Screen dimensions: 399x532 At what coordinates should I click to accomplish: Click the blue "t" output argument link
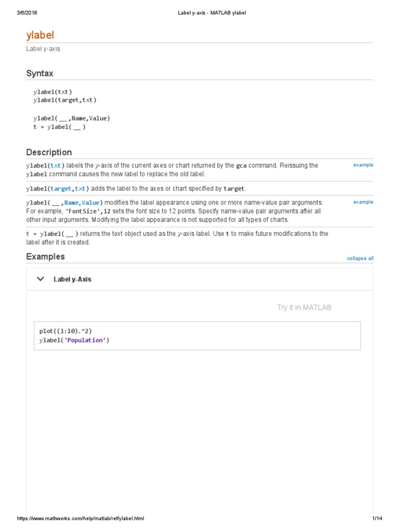coord(28,234)
